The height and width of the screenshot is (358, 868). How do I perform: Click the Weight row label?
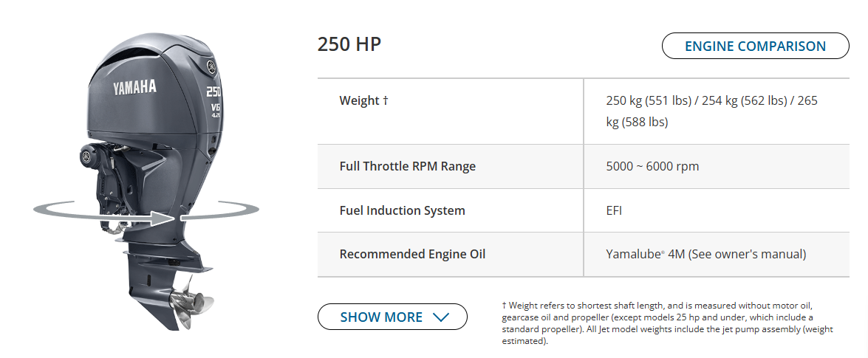[x=359, y=100]
